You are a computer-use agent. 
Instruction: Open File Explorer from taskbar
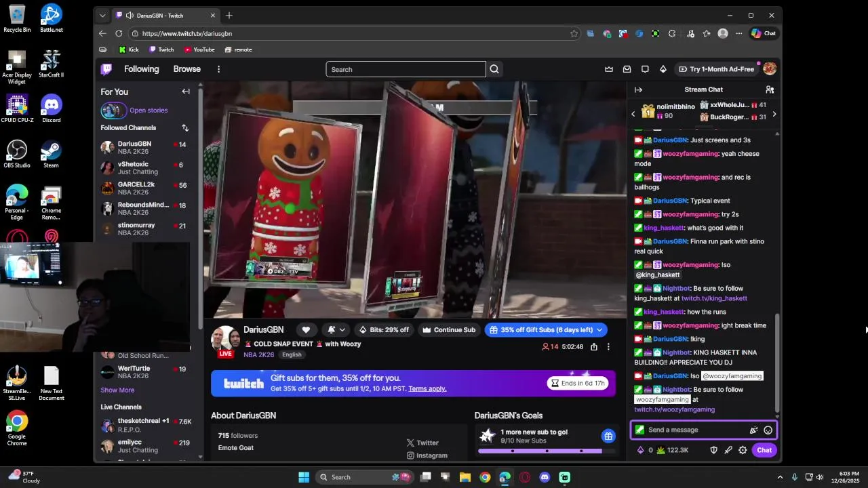tap(465, 477)
